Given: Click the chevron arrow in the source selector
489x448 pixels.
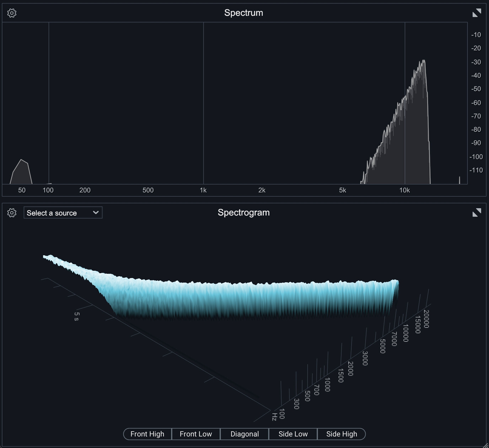Looking at the screenshot, I should point(96,212).
